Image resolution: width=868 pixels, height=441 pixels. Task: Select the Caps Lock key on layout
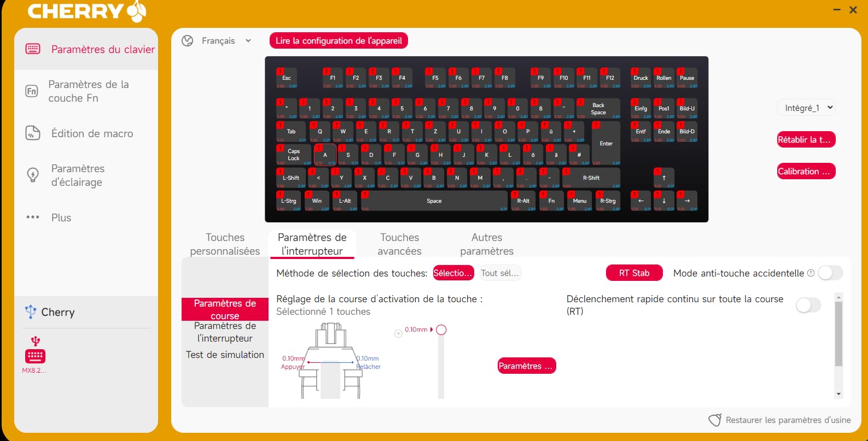[294, 155]
